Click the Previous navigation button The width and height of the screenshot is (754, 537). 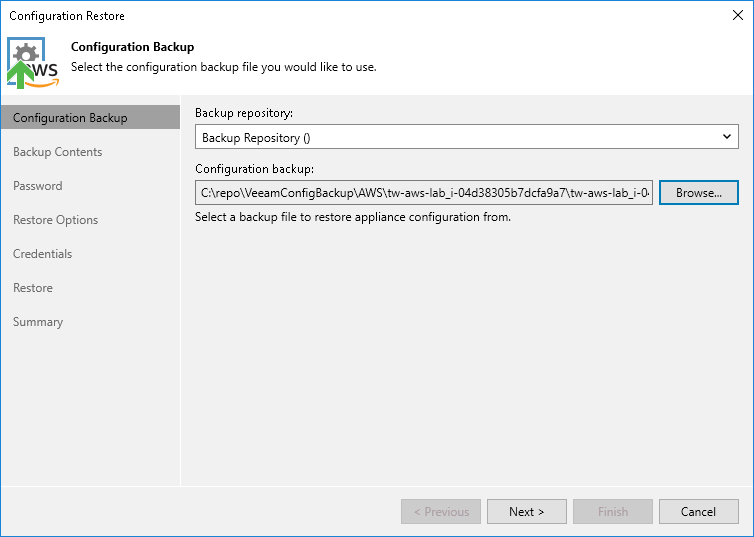coord(441,512)
